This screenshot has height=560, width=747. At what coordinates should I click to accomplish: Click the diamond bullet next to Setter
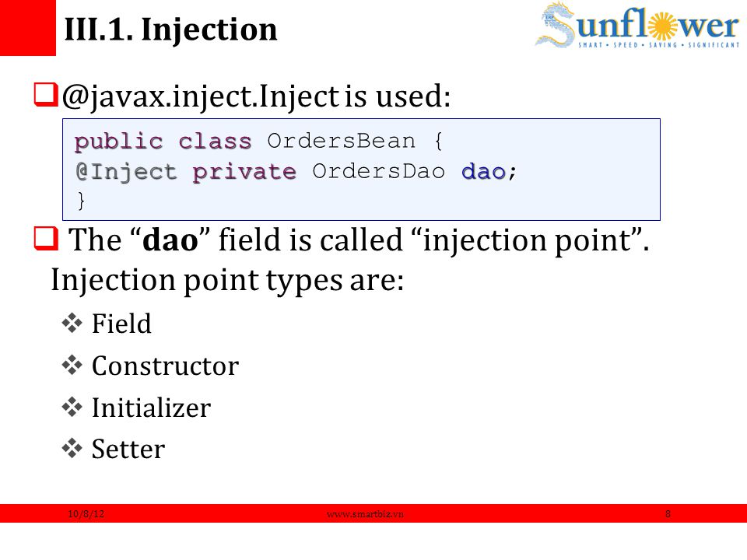click(72, 448)
